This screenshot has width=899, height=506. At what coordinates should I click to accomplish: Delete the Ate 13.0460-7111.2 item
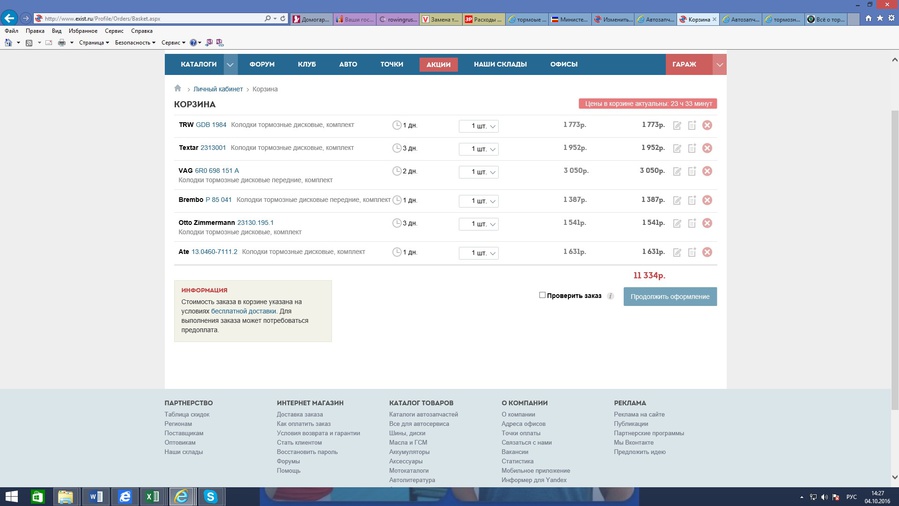[707, 252]
